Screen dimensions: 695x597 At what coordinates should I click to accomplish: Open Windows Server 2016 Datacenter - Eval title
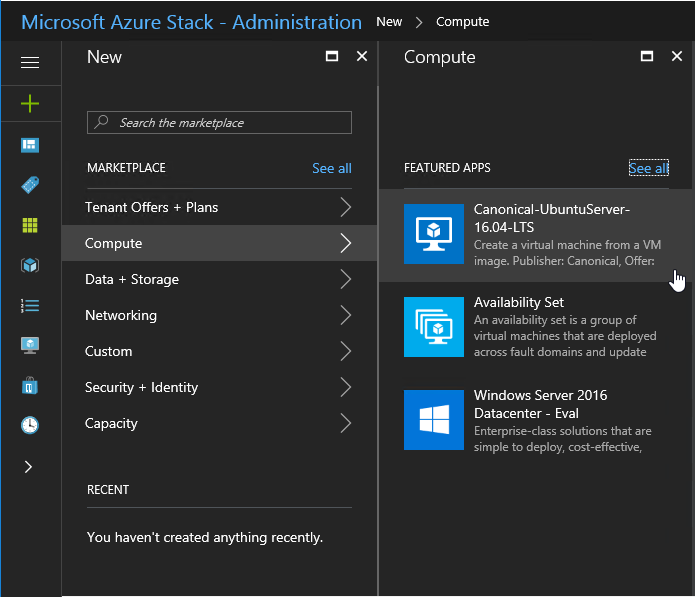[x=540, y=404]
